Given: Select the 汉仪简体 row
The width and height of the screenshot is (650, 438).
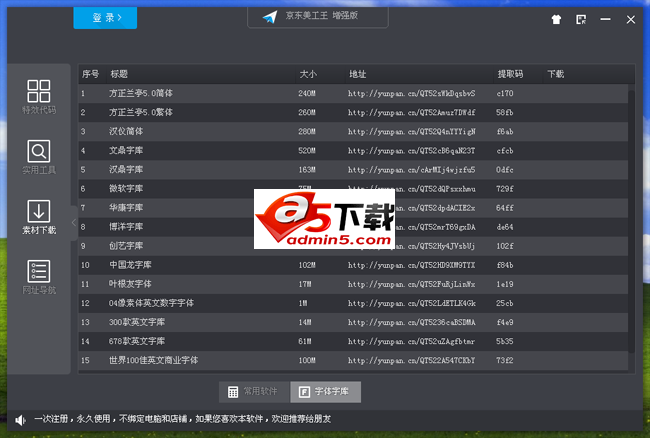Looking at the screenshot, I should tap(353, 132).
